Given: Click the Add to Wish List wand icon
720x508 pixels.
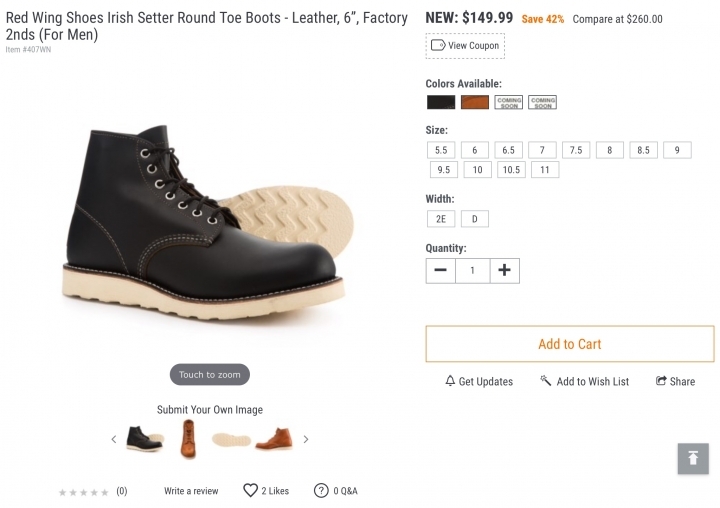Looking at the screenshot, I should (546, 381).
